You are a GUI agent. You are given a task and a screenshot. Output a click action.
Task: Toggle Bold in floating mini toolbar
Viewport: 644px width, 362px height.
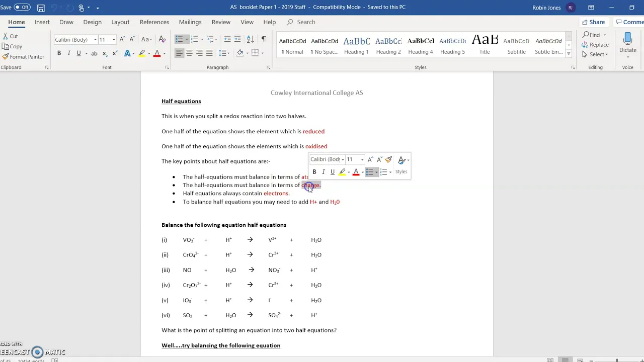314,172
